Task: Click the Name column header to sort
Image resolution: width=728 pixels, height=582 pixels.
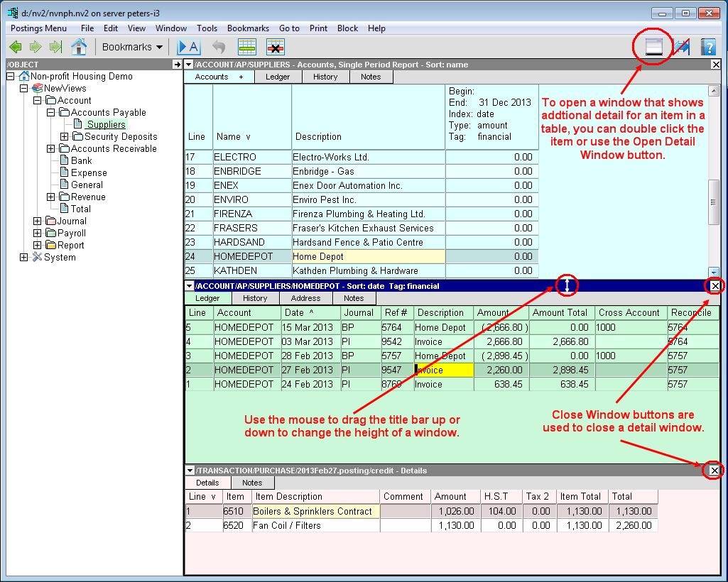Action: tap(232, 136)
